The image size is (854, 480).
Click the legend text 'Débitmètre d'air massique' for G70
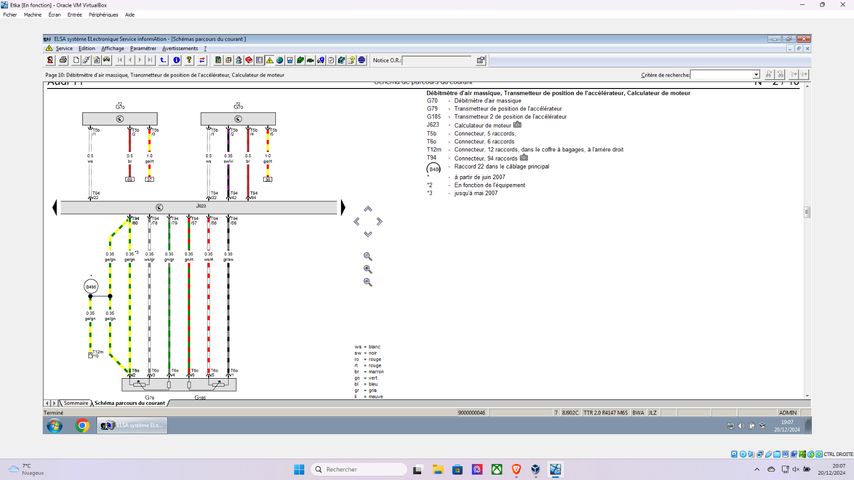[487, 101]
